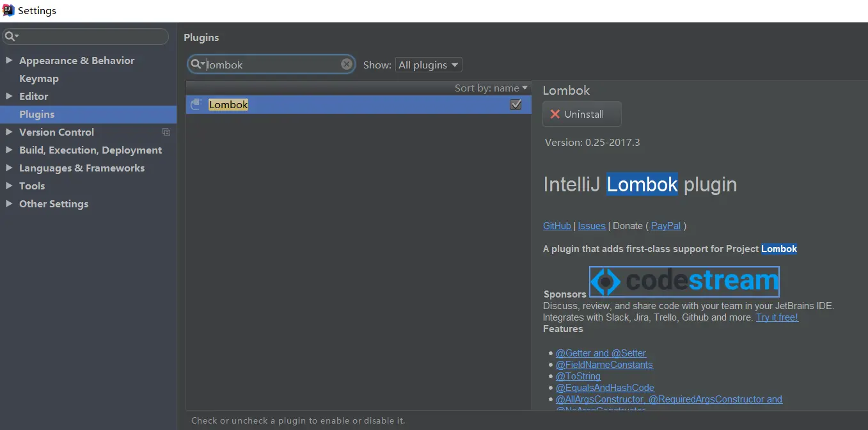
Task: Expand the Version Control arrow
Action: point(9,132)
